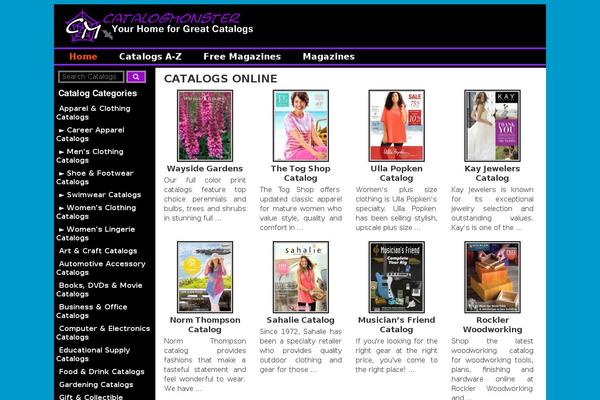Open Gardening Catalogs category

point(96,385)
